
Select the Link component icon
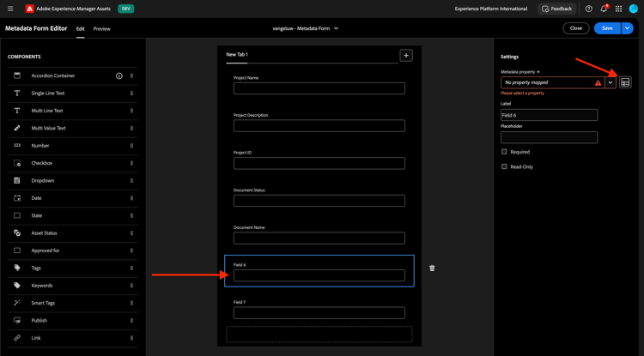coord(17,338)
